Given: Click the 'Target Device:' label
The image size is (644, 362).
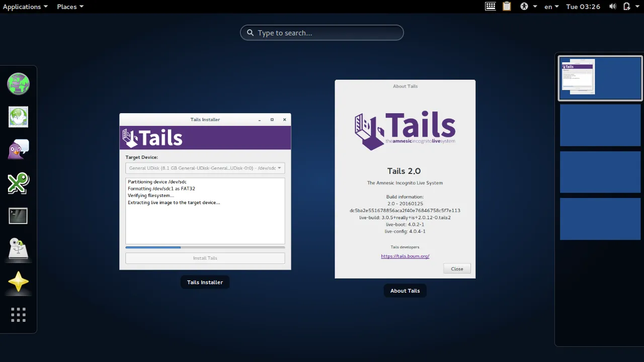Looking at the screenshot, I should tap(141, 157).
